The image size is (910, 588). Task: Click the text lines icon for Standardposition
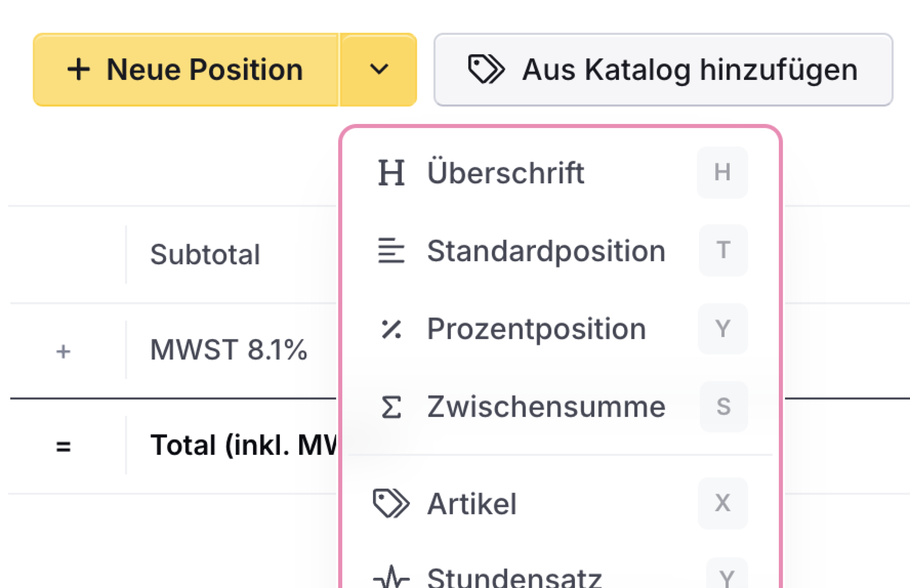391,250
